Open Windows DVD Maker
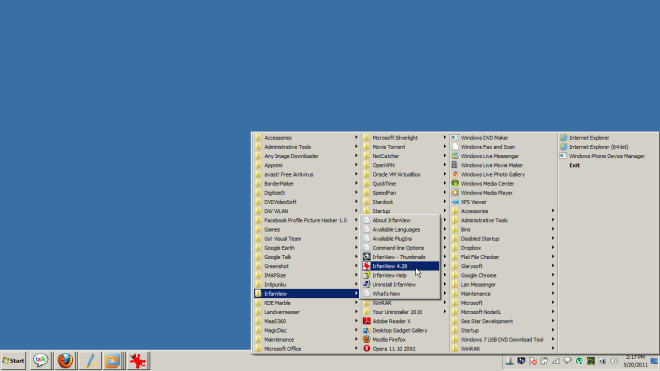660x371 pixels. 503,138
